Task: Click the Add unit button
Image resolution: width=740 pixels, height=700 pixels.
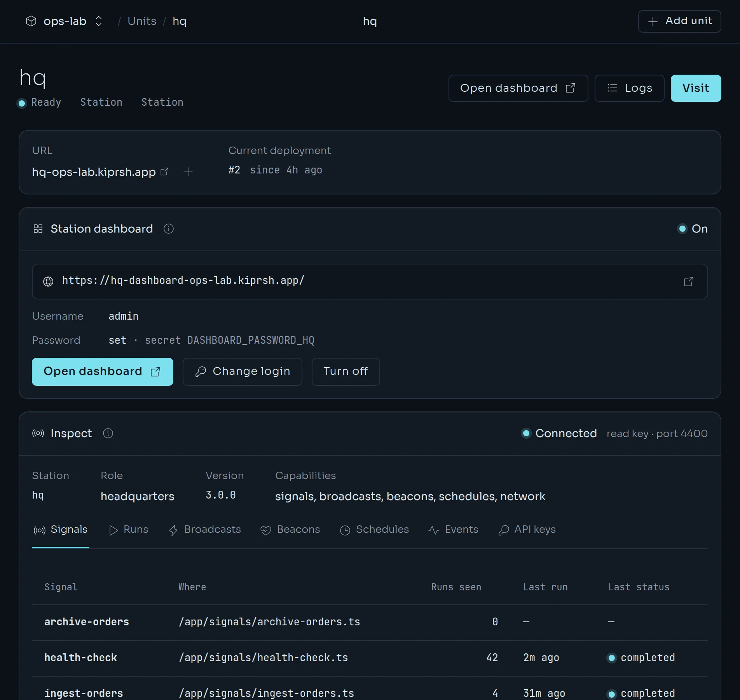Action: click(679, 21)
